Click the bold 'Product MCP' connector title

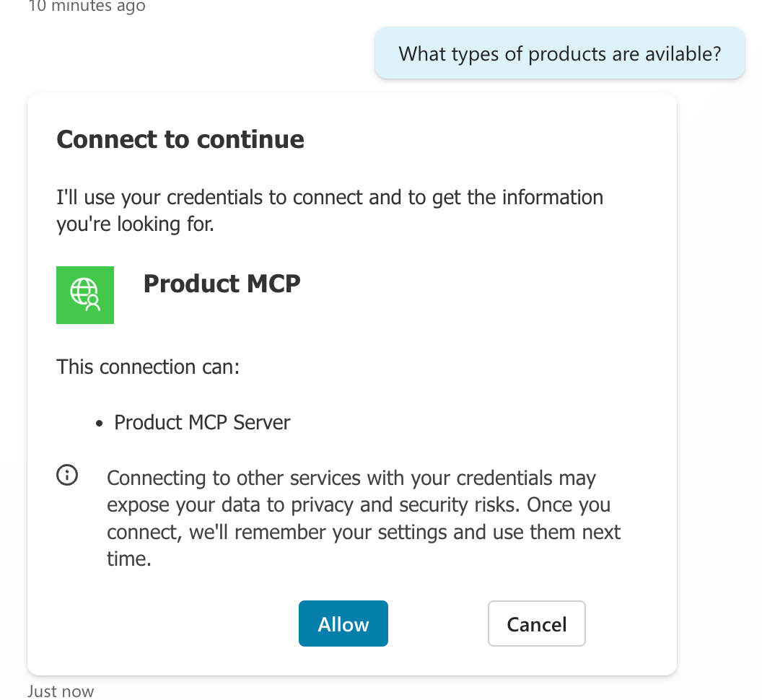(222, 284)
